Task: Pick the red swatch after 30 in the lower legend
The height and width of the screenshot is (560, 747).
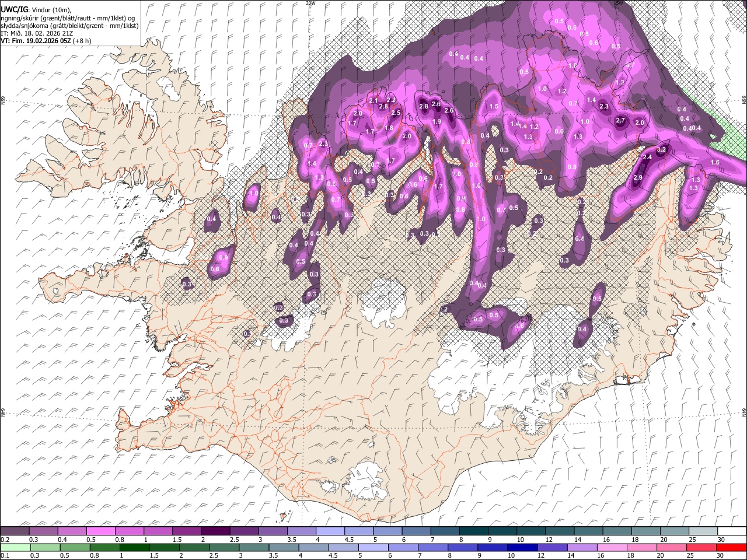Action: click(x=731, y=547)
